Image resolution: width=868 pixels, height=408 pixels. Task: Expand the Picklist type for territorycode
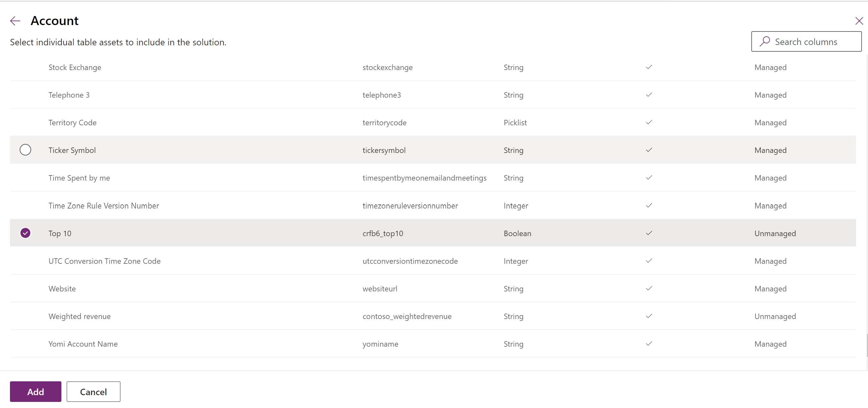point(514,122)
